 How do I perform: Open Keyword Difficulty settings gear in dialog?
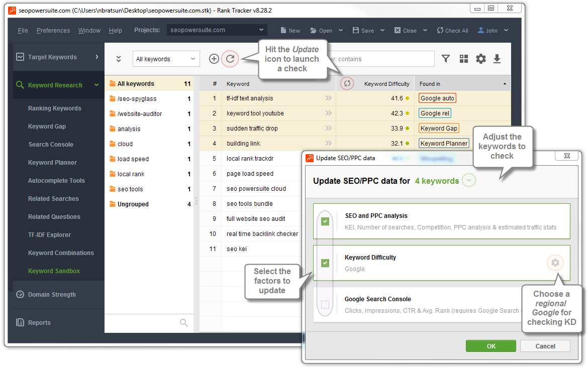(x=555, y=263)
